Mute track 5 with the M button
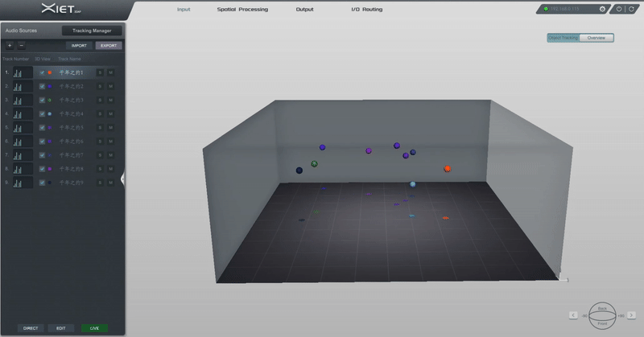 click(110, 128)
